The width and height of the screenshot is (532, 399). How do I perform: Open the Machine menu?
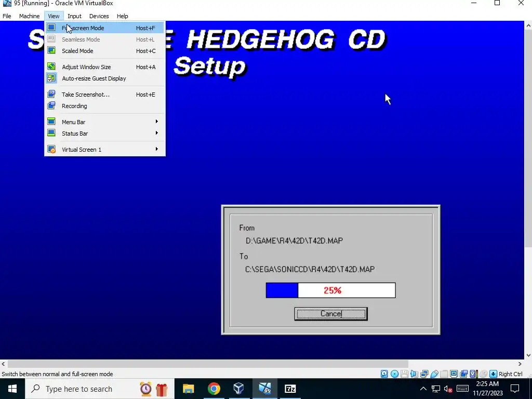(x=29, y=16)
